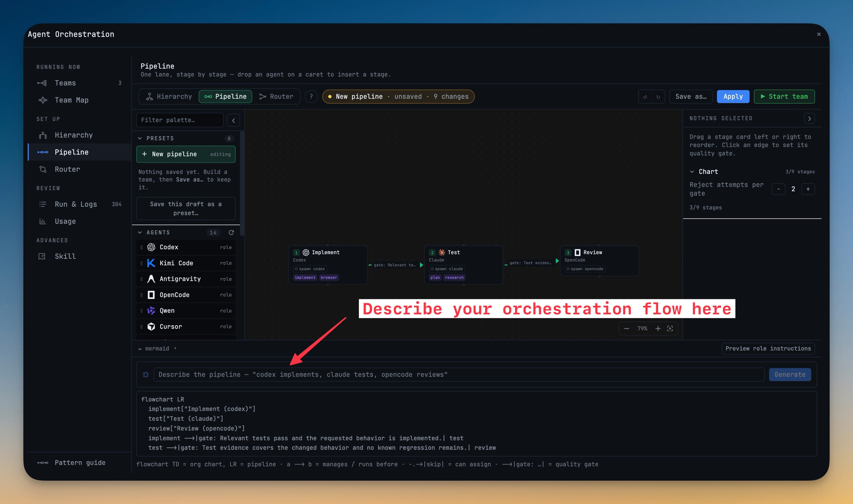Click into the mermaid flowchart code editor

pos(476,423)
